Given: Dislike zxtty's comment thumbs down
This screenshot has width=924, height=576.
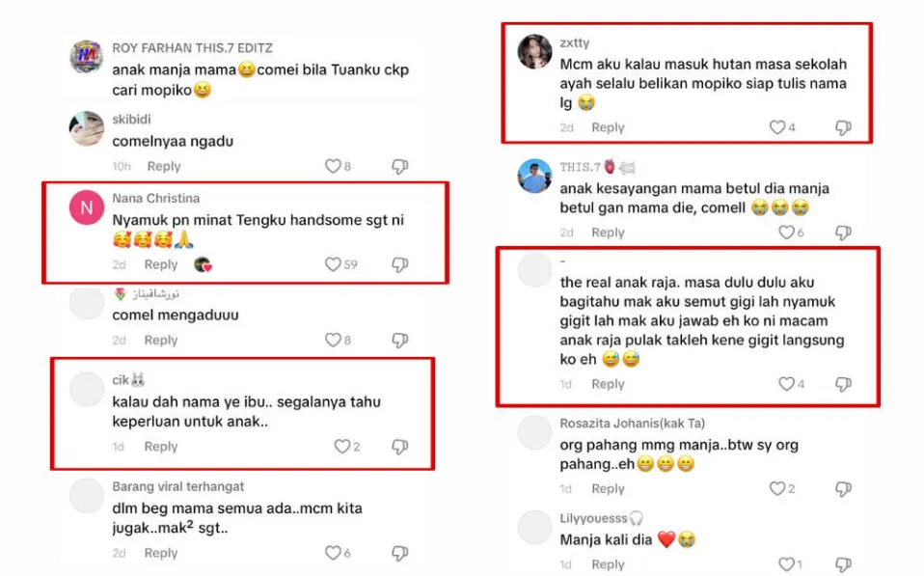Looking at the screenshot, I should click(843, 128).
